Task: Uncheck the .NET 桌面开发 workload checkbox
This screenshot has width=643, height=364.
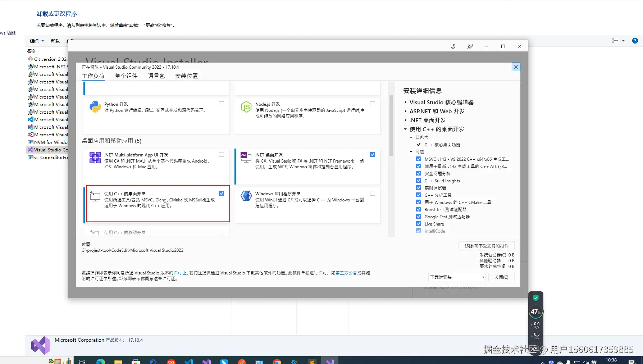Action: point(373,155)
